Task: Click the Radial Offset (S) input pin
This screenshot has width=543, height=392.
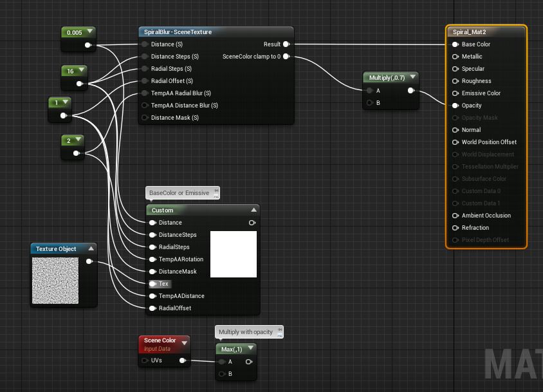Action: pos(145,80)
